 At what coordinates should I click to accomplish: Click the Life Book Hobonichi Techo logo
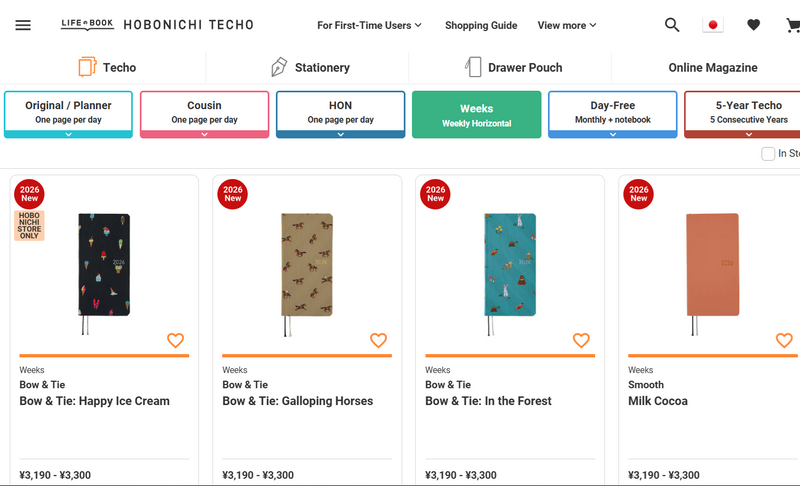click(x=157, y=24)
